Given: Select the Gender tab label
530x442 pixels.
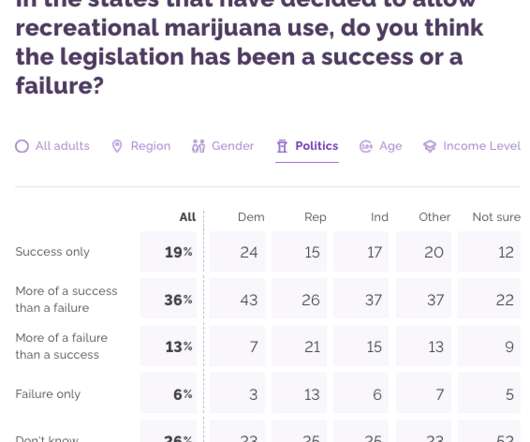Looking at the screenshot, I should click(x=233, y=146).
